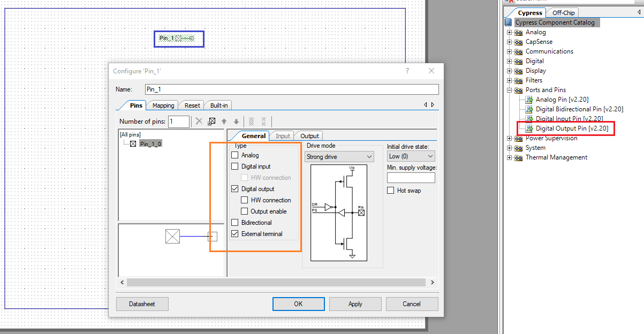Enable the Analog type checkbox
Image resolution: width=644 pixels, height=334 pixels.
tap(234, 155)
